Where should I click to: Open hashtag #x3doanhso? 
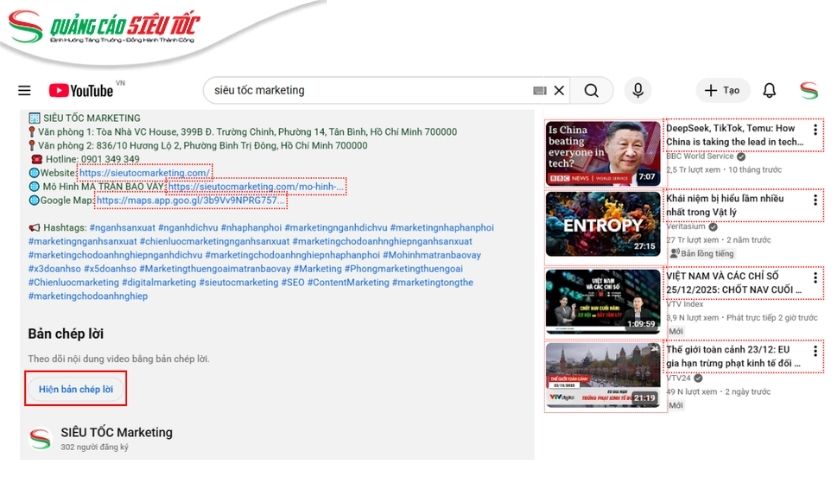click(55, 269)
